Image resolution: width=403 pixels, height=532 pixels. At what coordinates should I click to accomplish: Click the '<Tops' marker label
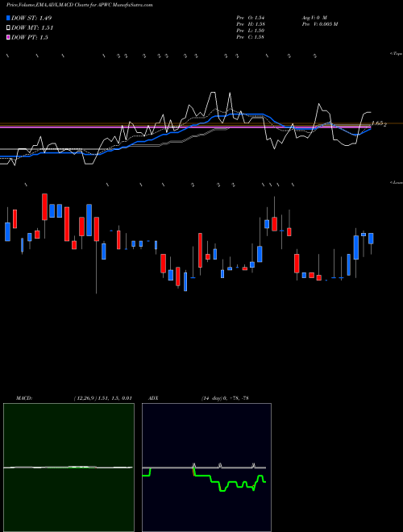(x=397, y=54)
